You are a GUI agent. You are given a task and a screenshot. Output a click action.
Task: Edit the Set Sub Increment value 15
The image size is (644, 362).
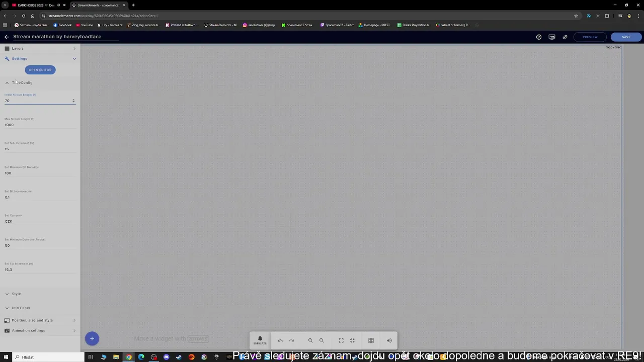(40, 149)
